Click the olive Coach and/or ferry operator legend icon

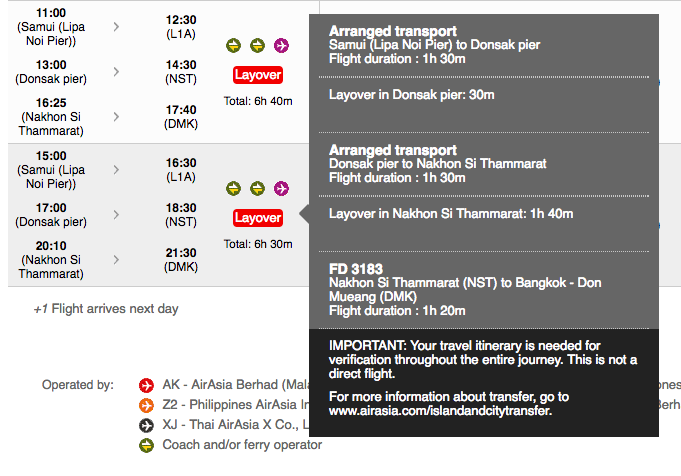(146, 445)
